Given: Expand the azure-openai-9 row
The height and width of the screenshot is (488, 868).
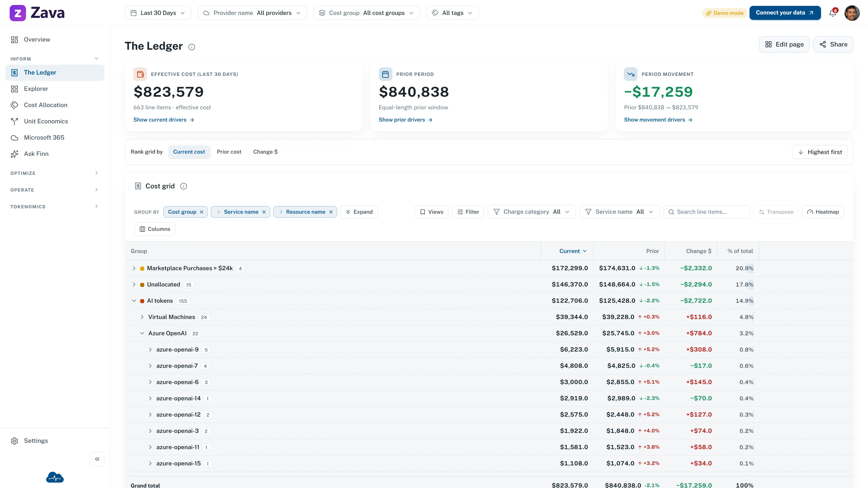Looking at the screenshot, I should pos(150,350).
